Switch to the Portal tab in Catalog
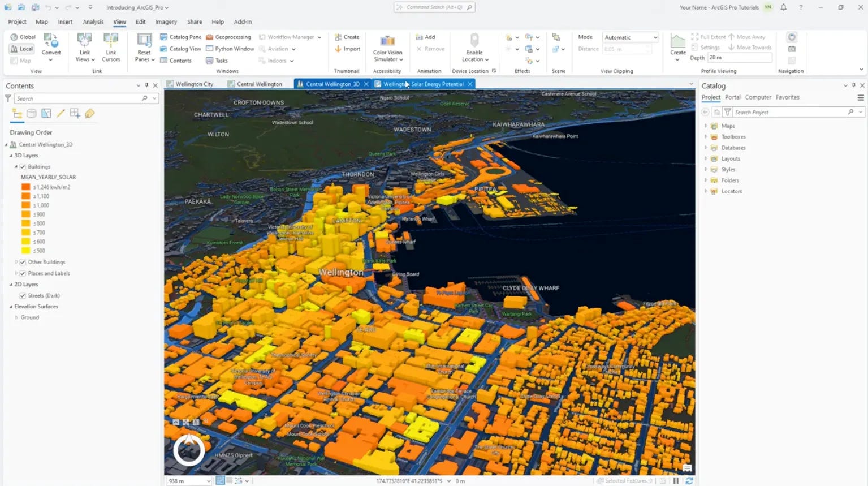 (733, 97)
